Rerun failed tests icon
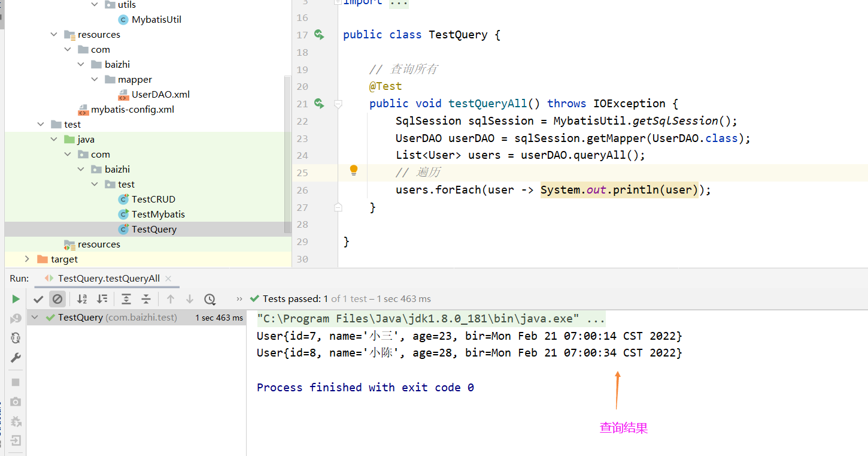This screenshot has width=868, height=456. pyautogui.click(x=16, y=318)
